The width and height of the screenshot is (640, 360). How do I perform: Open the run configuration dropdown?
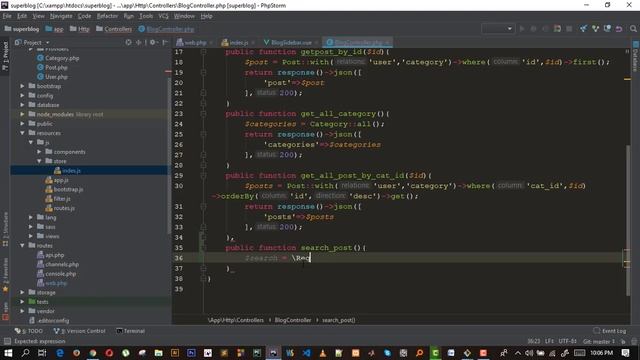[498, 29]
